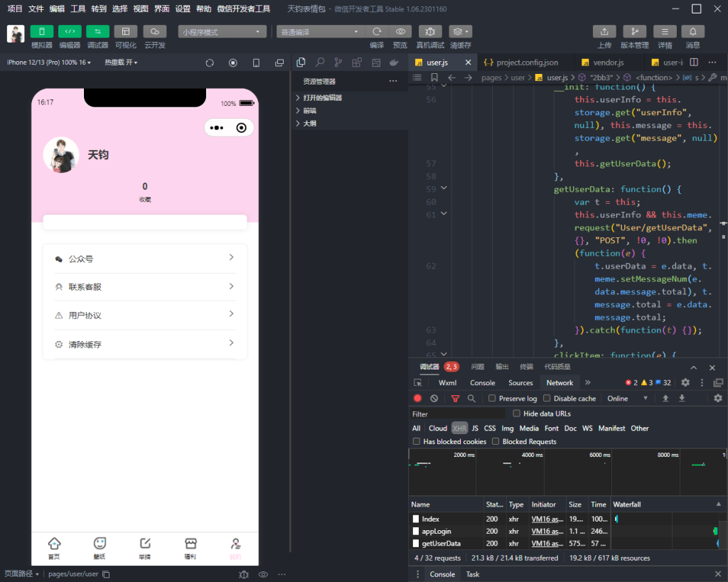
Task: Expand the 前端 folder
Action: point(351,110)
